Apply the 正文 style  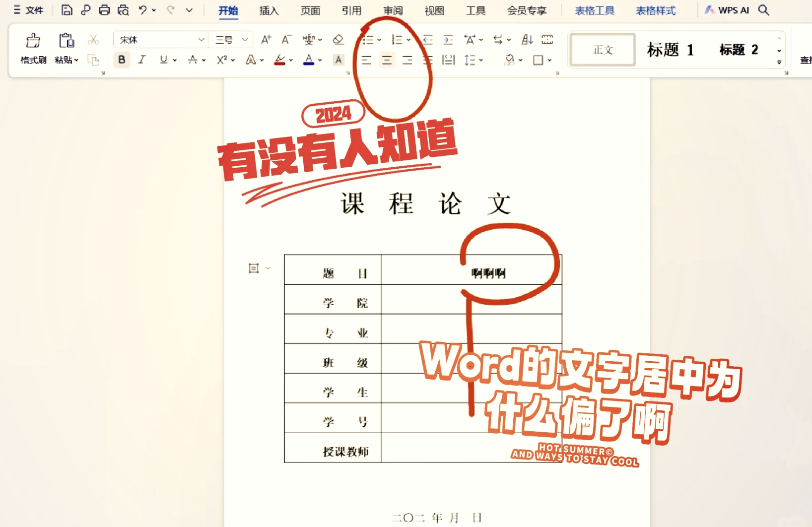pos(603,50)
